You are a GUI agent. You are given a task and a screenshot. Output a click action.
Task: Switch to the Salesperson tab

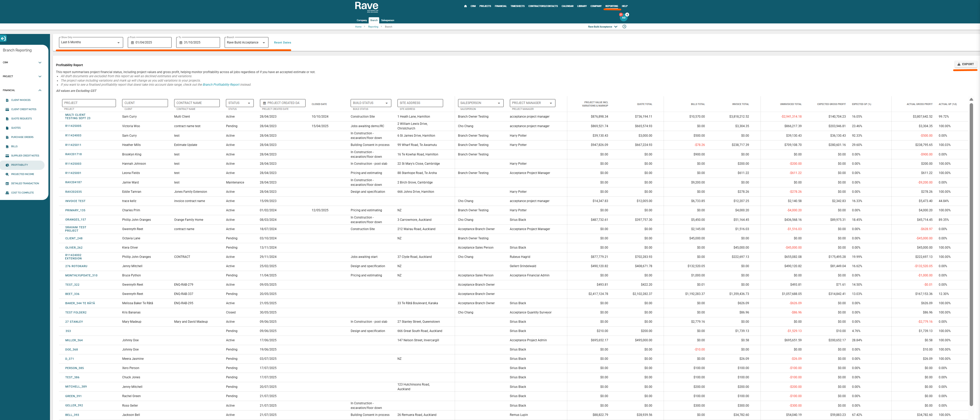(x=387, y=21)
